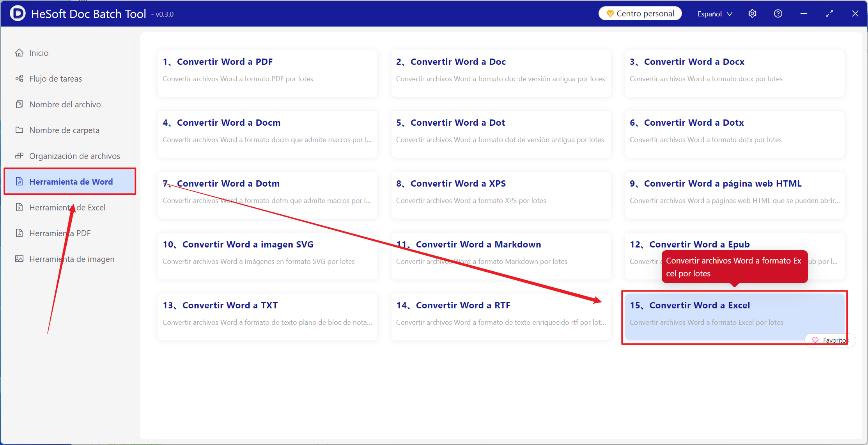Click the Herramienta de Excel icon

click(x=19, y=207)
